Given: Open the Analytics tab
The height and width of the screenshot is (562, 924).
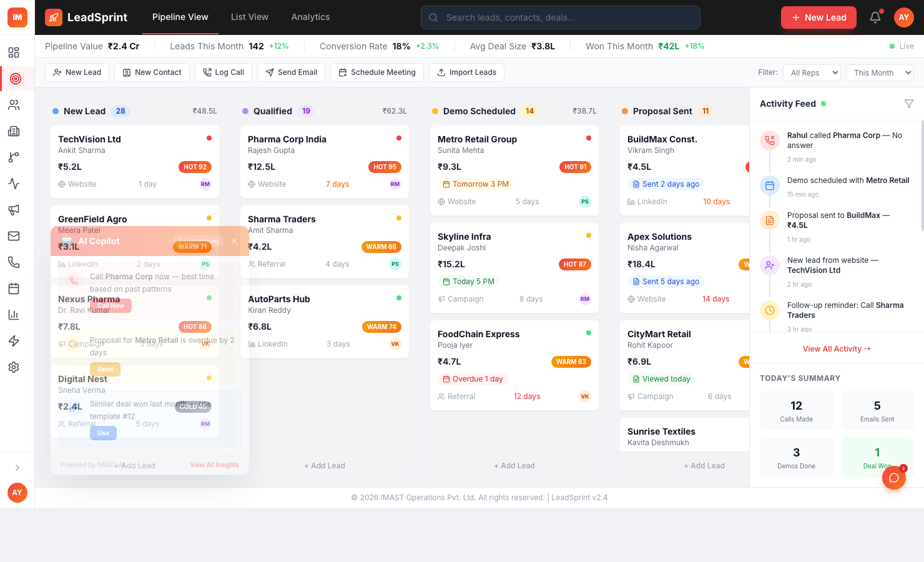Looking at the screenshot, I should click(310, 17).
